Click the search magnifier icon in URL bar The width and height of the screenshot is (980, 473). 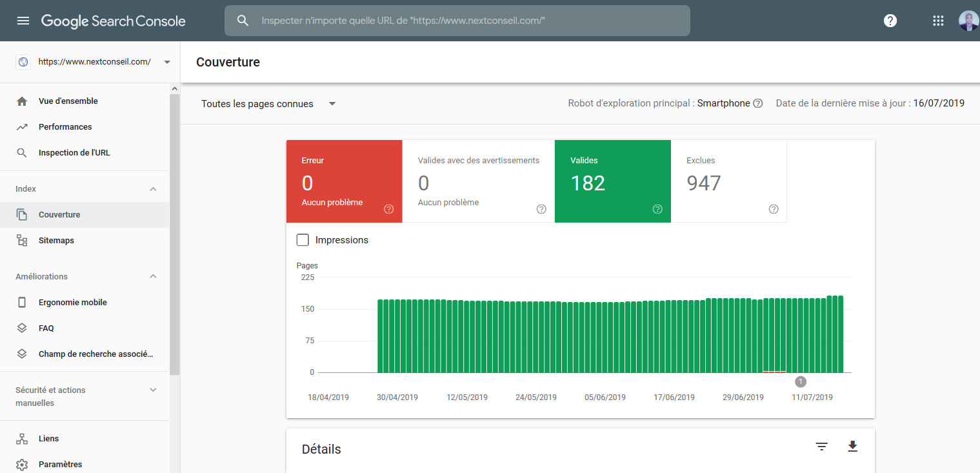tap(243, 21)
